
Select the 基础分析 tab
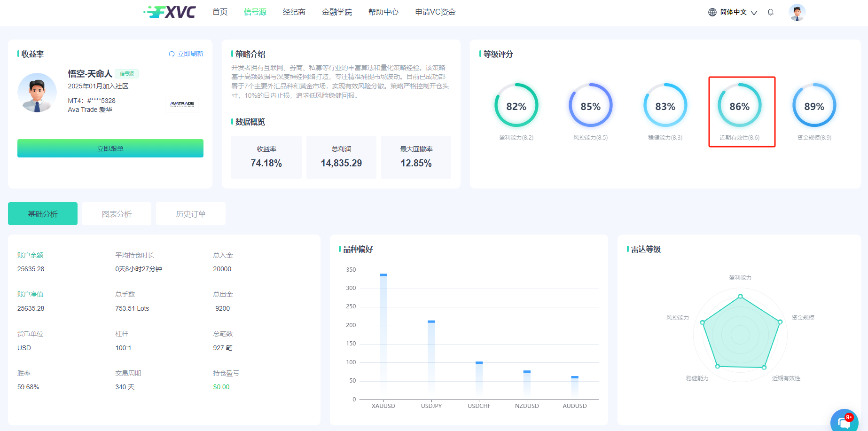(x=43, y=214)
